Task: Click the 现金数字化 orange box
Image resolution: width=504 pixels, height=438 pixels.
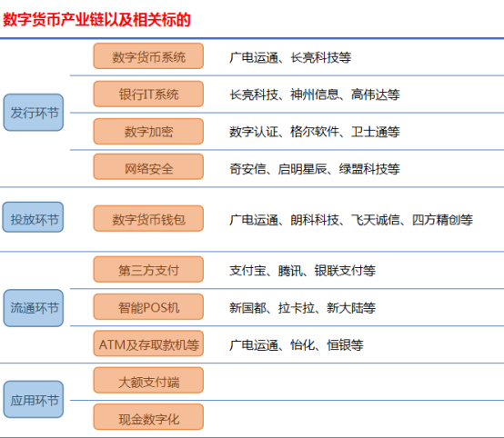Action: coord(148,417)
